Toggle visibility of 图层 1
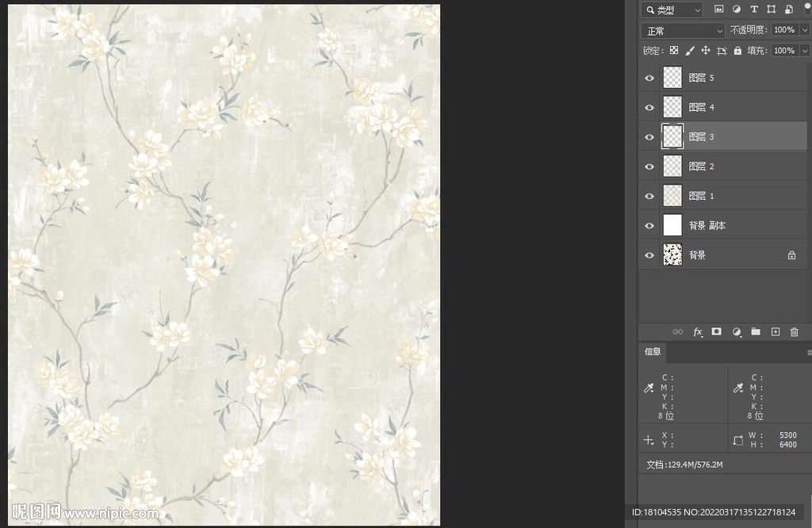The width and height of the screenshot is (812, 528). 649,196
